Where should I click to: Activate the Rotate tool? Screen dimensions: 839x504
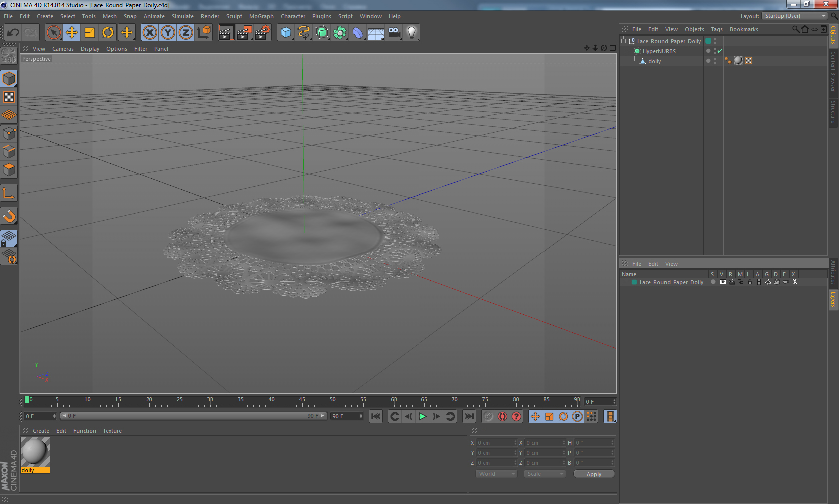coord(108,33)
